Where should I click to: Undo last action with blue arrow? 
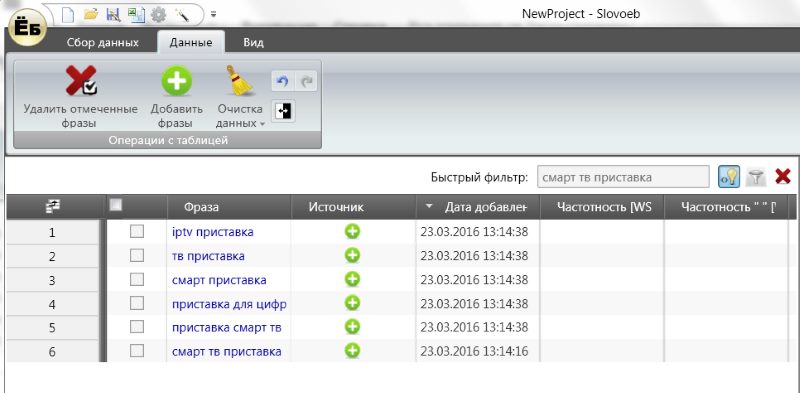282,82
